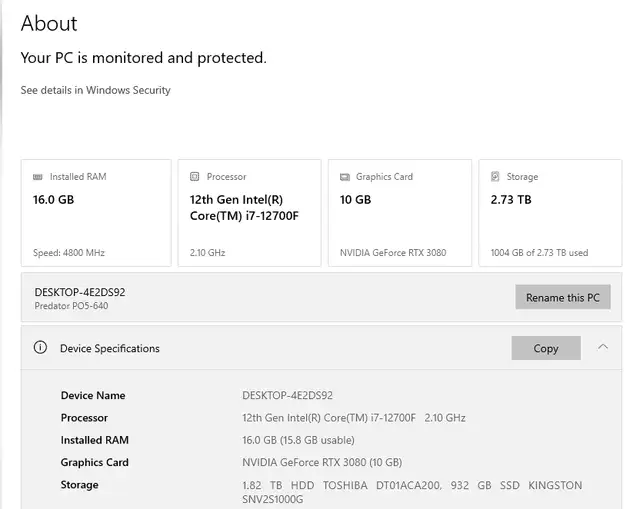Screen dimensions: 640x509
Task: Click the Device Name value in specifications
Action: pyautogui.click(x=287, y=395)
